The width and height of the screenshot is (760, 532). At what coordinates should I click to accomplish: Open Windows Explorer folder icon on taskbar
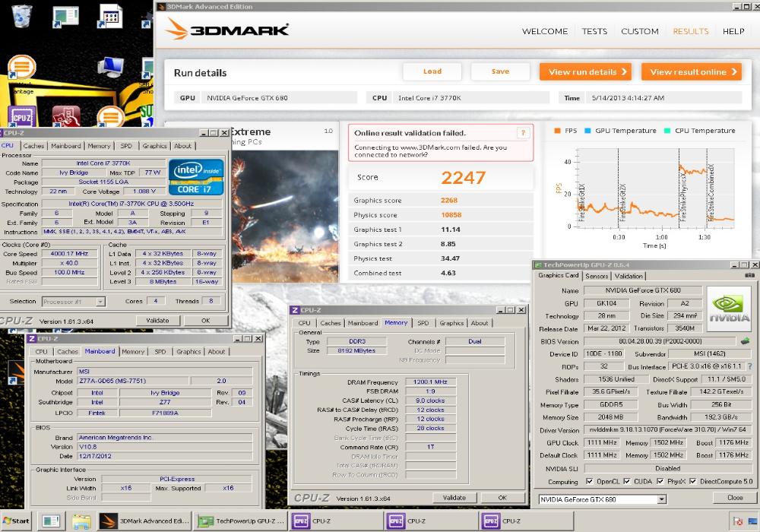81,521
